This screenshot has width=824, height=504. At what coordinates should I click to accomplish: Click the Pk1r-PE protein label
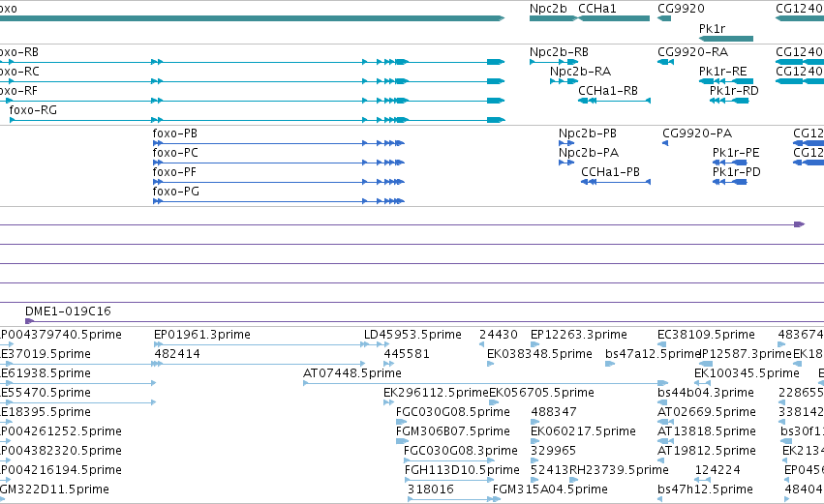[x=736, y=153]
